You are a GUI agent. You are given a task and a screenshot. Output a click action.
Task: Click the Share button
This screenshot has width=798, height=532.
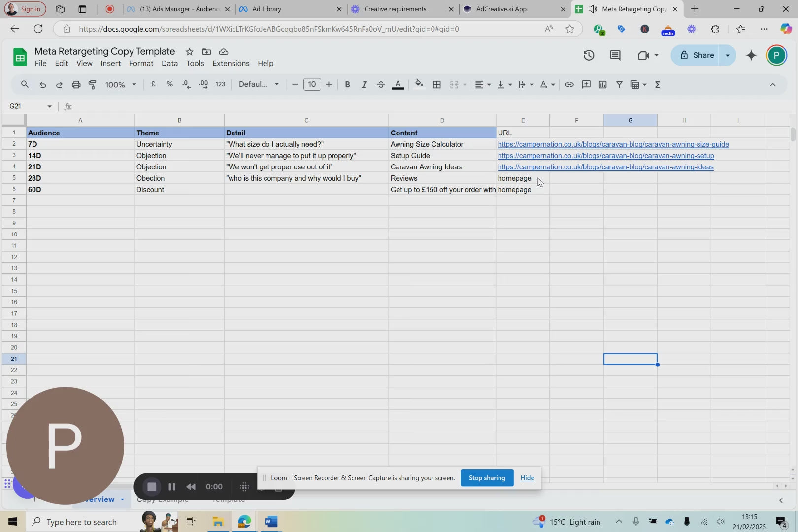[697, 55]
